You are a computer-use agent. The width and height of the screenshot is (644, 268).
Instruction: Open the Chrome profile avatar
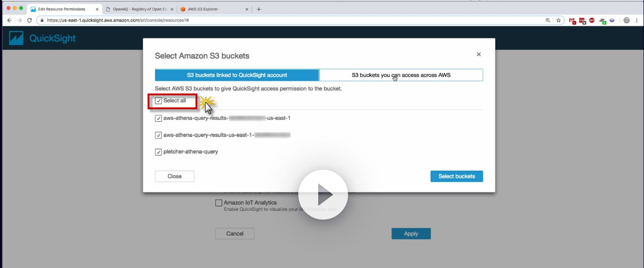coord(626,21)
